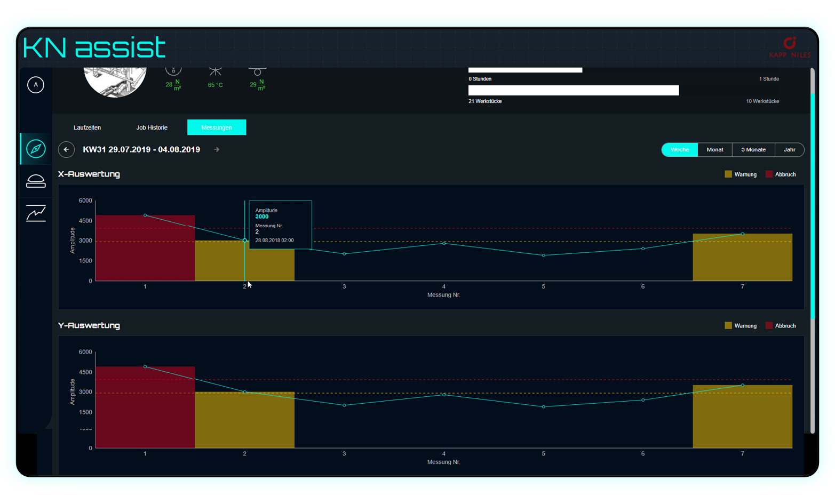Click the Kapp Niles logo
The height and width of the screenshot is (504, 835).
(x=790, y=47)
